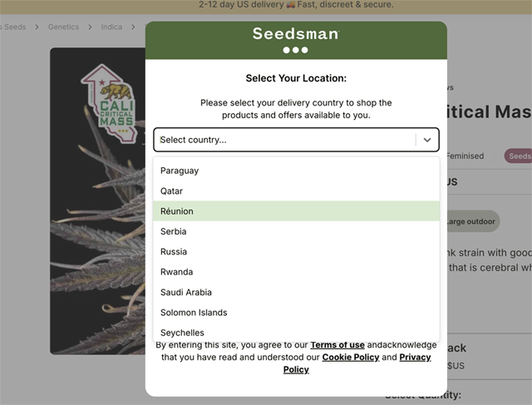This screenshot has width=532, height=405.
Task: Select Rwanda as delivery country
Action: [296, 272]
